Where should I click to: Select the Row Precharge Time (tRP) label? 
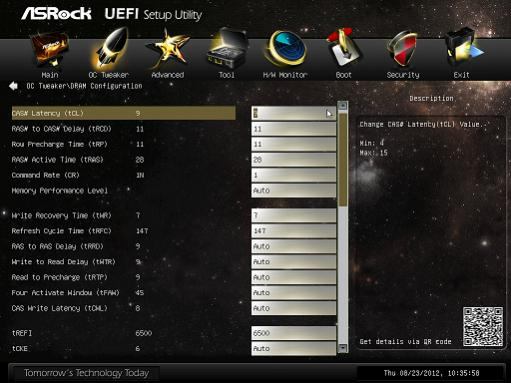coord(59,144)
